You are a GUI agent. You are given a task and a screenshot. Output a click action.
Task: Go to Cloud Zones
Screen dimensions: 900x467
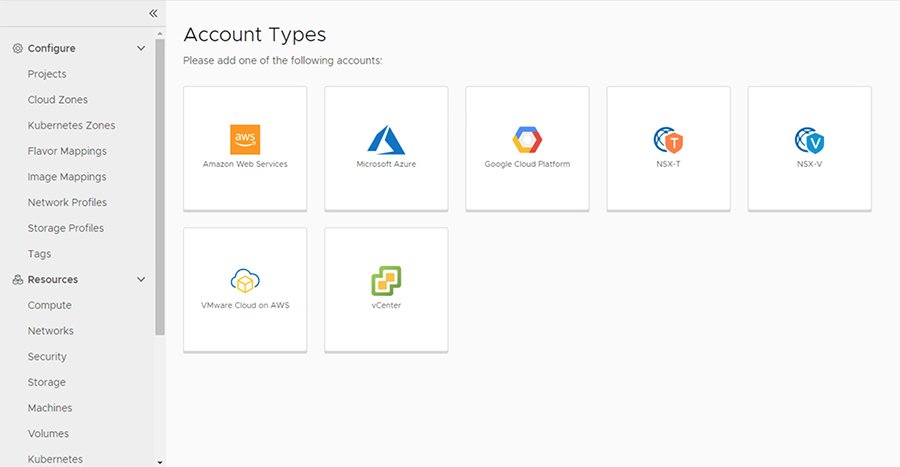pos(57,100)
